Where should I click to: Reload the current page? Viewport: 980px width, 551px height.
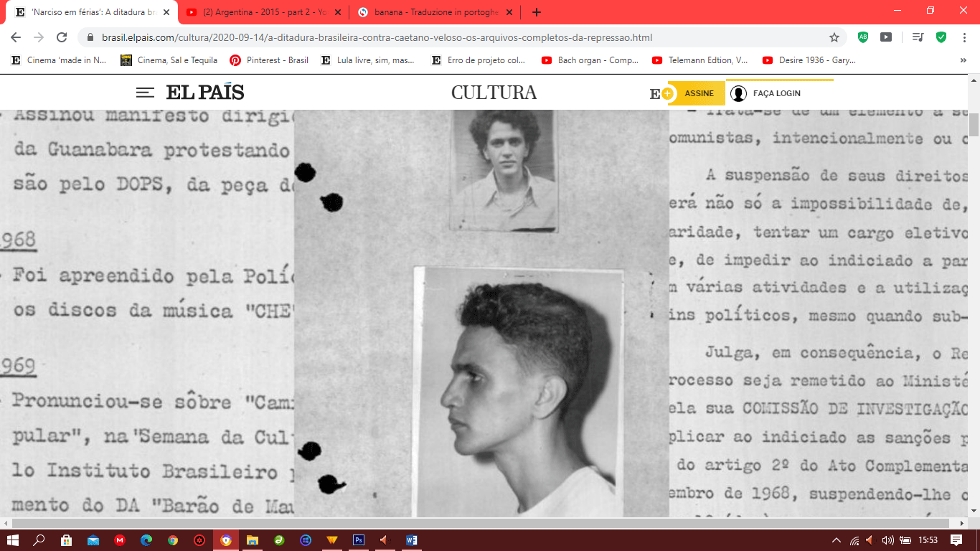point(62,37)
